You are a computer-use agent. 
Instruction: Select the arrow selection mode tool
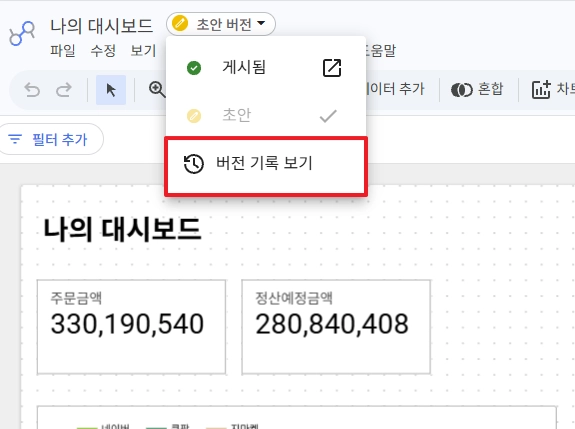click(111, 90)
